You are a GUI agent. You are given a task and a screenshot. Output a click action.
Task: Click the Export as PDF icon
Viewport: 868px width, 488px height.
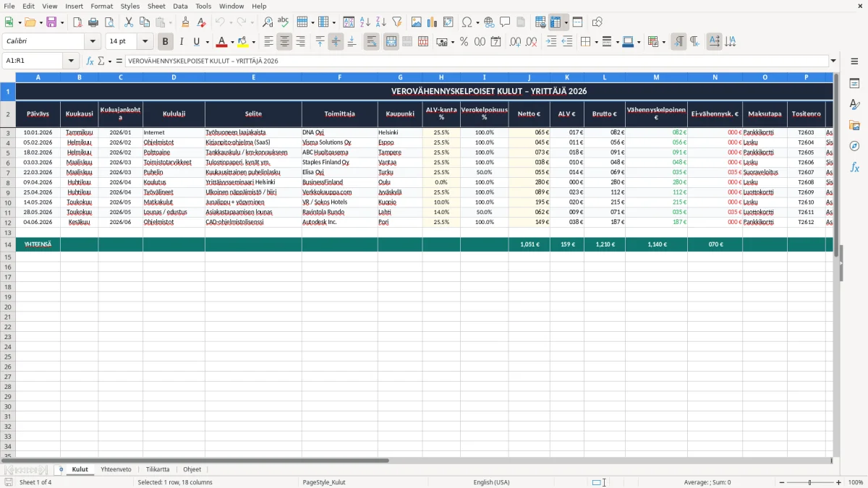[77, 22]
